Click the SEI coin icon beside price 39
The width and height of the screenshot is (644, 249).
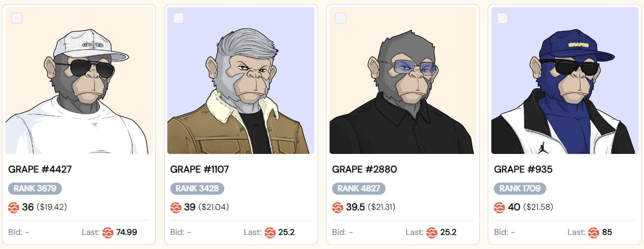click(x=175, y=207)
